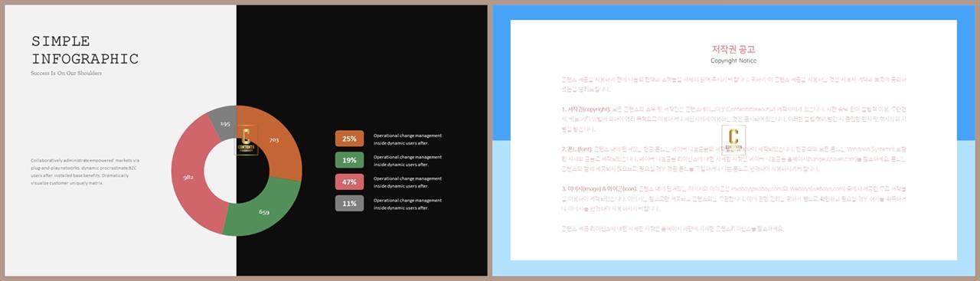
Task: Click the green 19% badge
Action: click(x=349, y=160)
